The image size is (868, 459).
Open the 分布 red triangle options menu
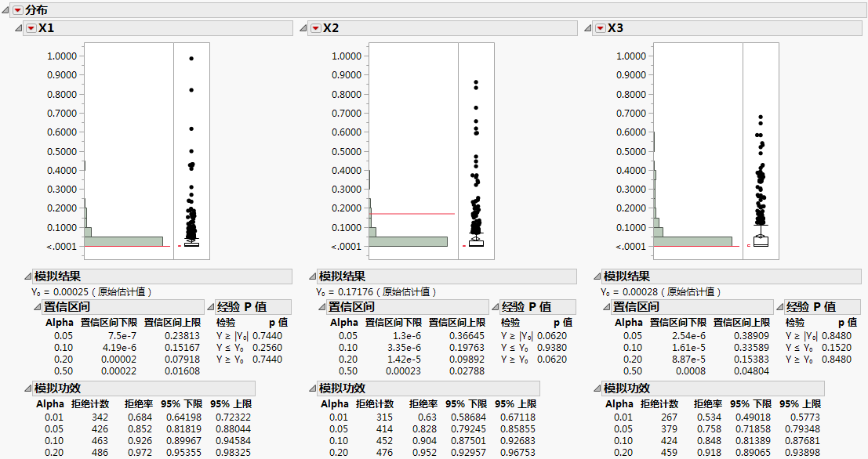pyautogui.click(x=19, y=10)
